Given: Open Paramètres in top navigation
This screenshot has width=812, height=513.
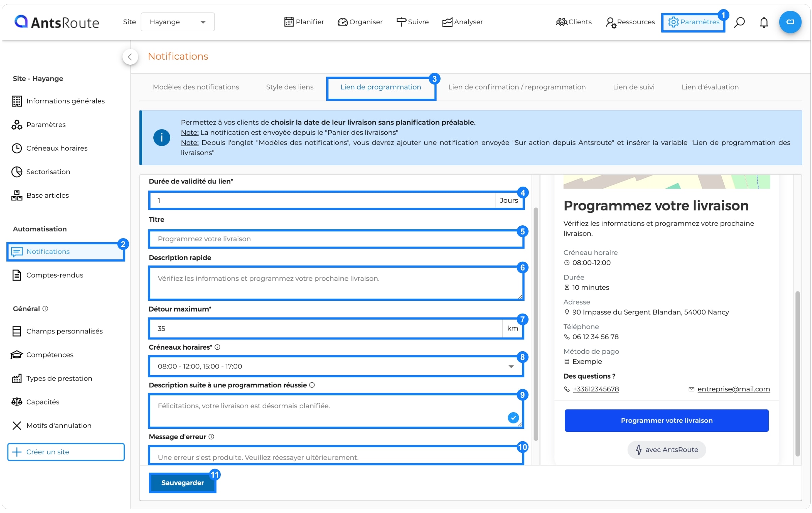Looking at the screenshot, I should point(693,22).
